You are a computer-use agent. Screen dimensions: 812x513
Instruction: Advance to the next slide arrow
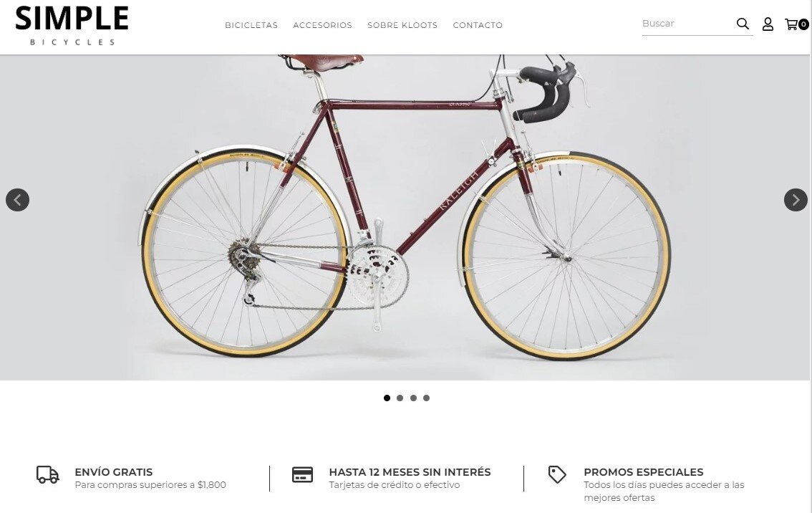click(796, 200)
